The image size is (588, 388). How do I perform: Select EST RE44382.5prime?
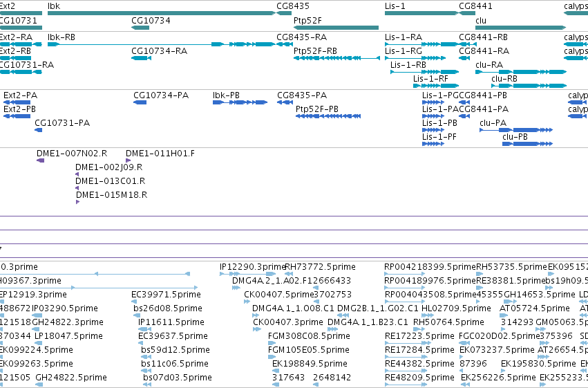click(419, 364)
